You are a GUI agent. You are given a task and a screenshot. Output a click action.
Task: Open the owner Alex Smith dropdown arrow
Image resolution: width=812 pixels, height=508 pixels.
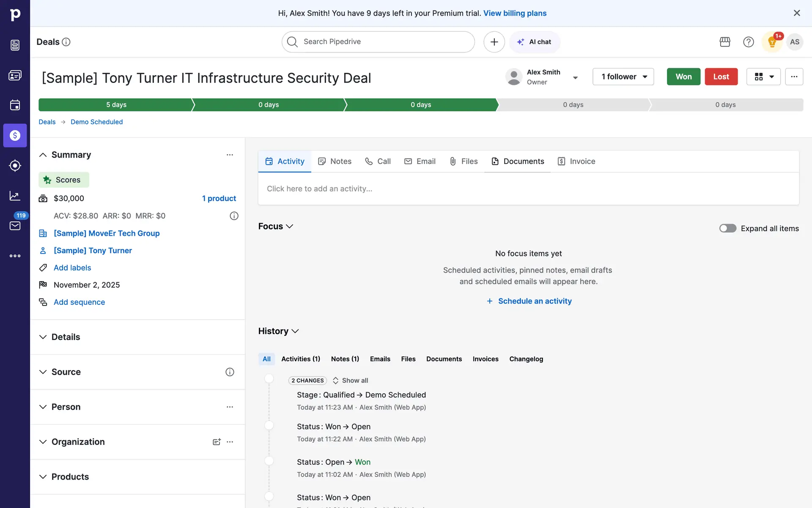coord(575,77)
